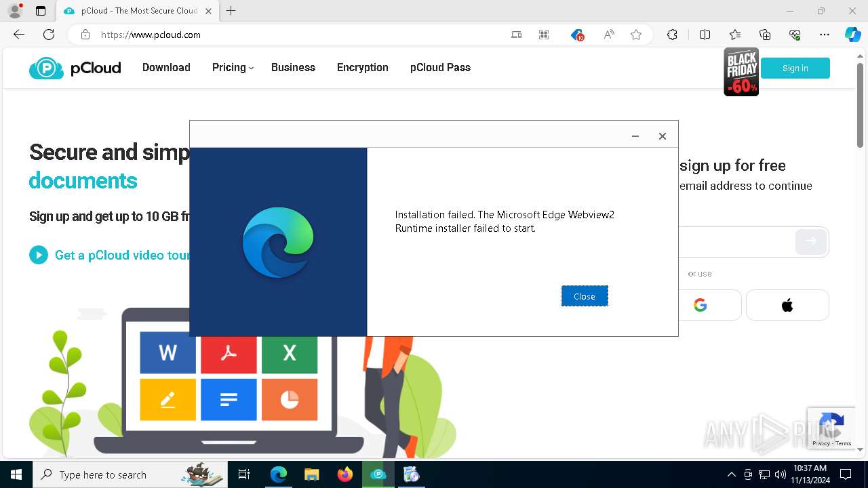Screen dimensions: 868x488
Task: Open the network tray icon
Action: coord(764,474)
